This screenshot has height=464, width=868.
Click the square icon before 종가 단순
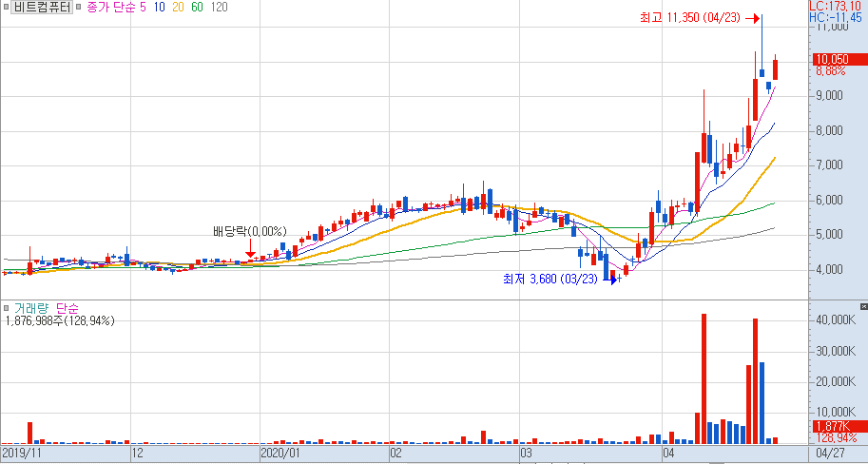coord(78,8)
